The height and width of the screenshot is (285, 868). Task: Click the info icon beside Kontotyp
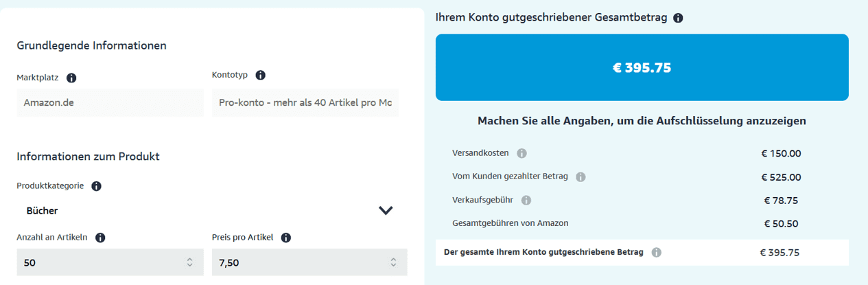click(260, 75)
